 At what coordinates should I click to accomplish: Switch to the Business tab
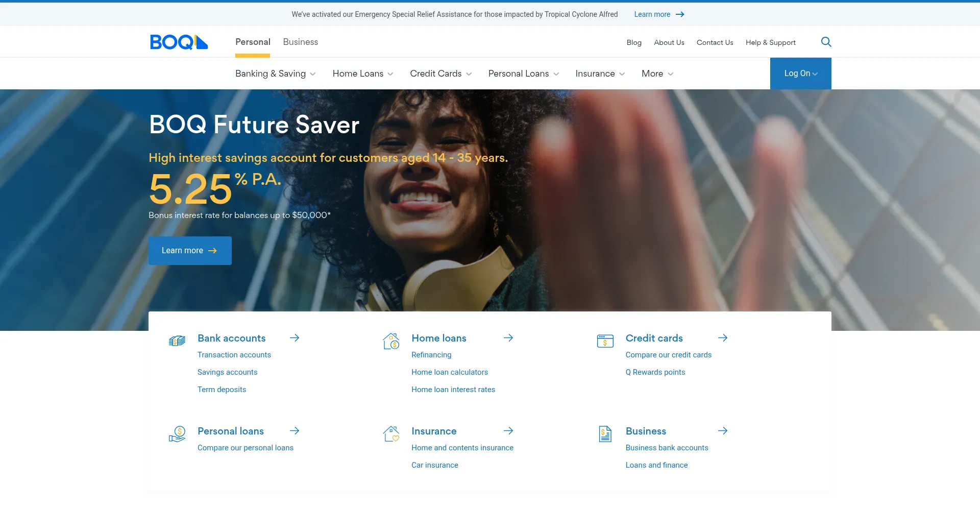300,42
